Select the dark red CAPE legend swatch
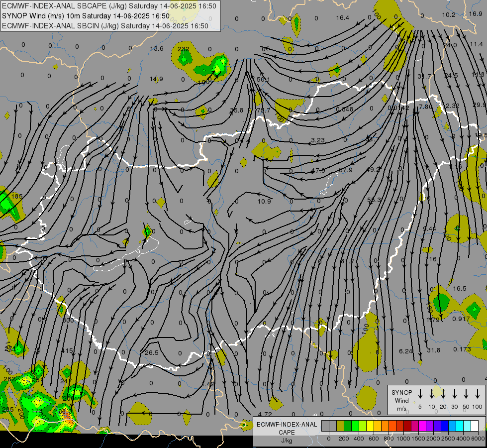The width and height of the screenshot is (487, 448). 407,426
